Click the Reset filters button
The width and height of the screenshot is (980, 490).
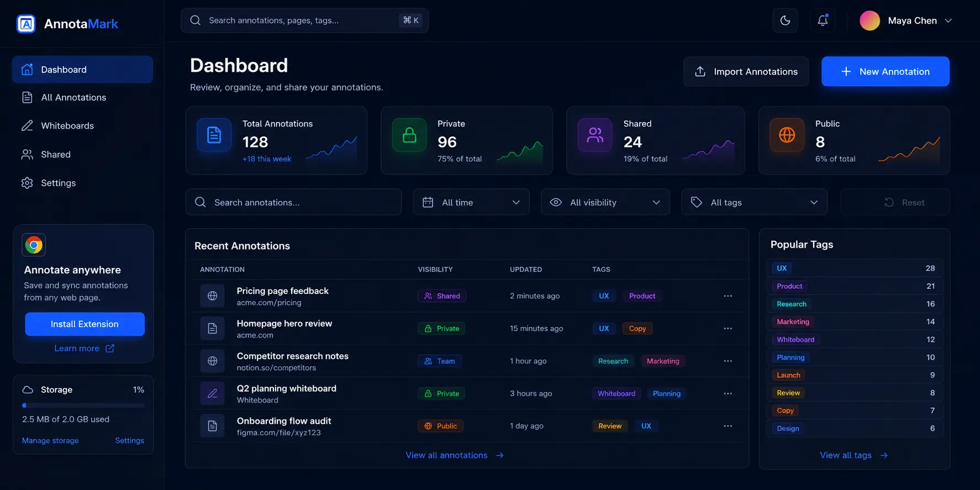[x=895, y=202]
